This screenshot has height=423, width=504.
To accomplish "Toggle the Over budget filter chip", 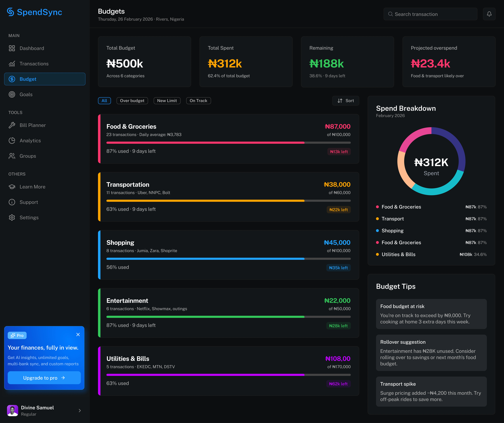I will [x=132, y=101].
